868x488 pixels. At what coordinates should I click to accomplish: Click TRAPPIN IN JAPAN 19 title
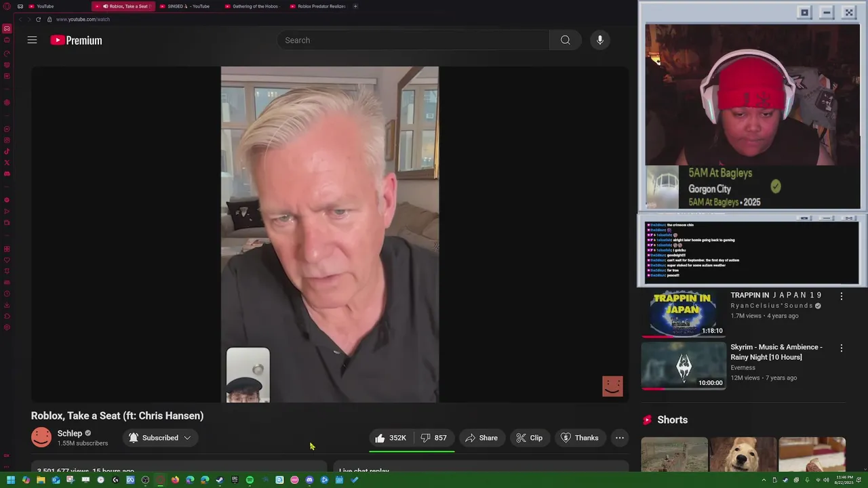click(x=776, y=295)
